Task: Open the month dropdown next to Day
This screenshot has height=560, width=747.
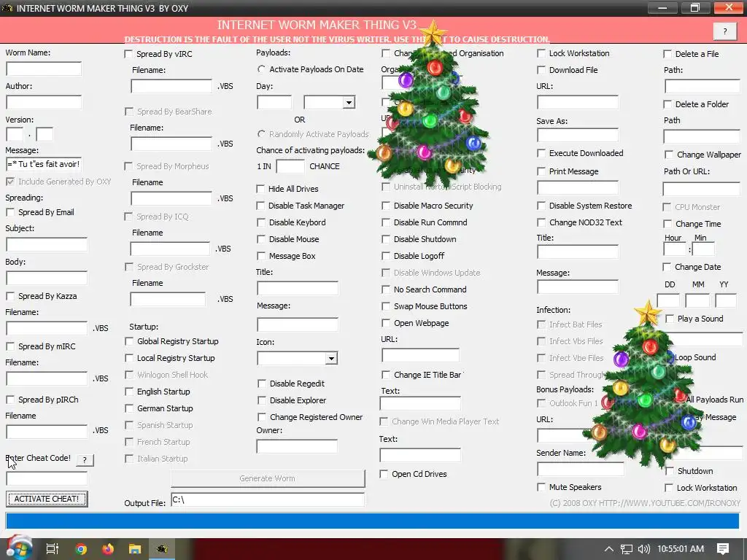Action: coord(349,102)
